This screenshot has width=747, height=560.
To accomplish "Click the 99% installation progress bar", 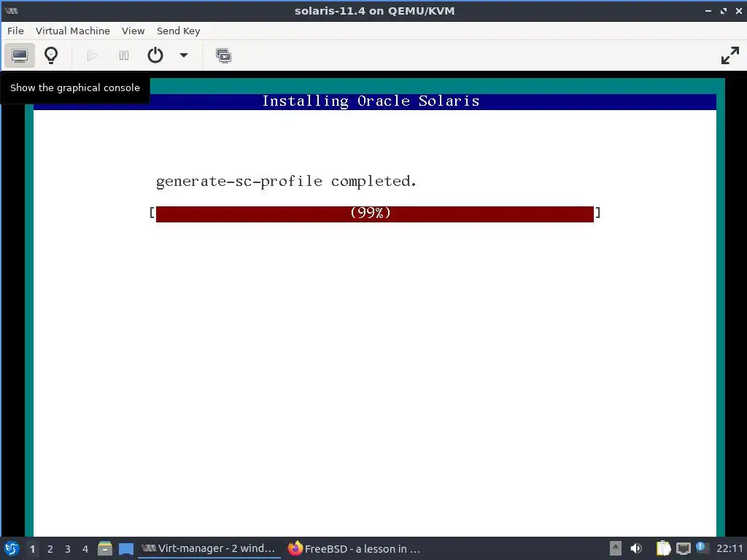I will [375, 214].
